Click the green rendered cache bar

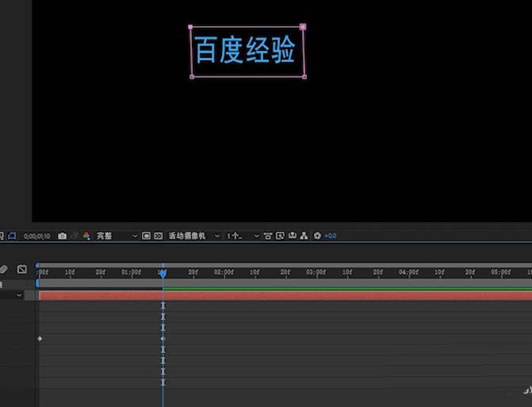click(x=347, y=289)
